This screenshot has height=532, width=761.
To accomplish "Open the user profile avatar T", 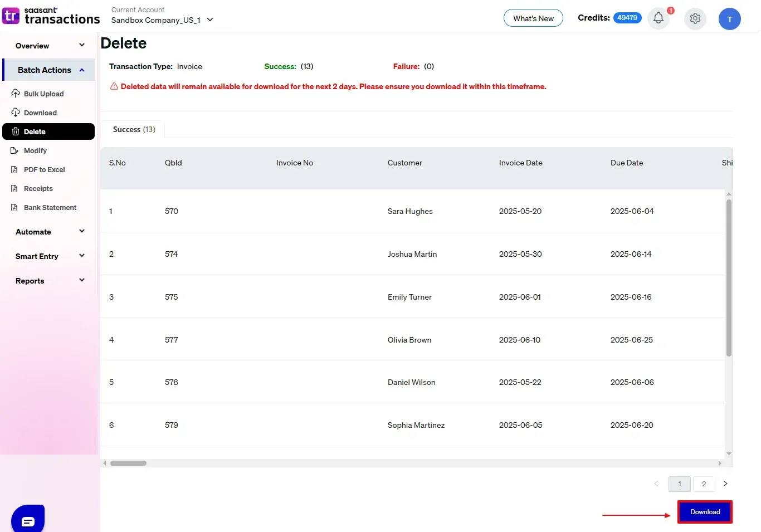I will (x=730, y=19).
